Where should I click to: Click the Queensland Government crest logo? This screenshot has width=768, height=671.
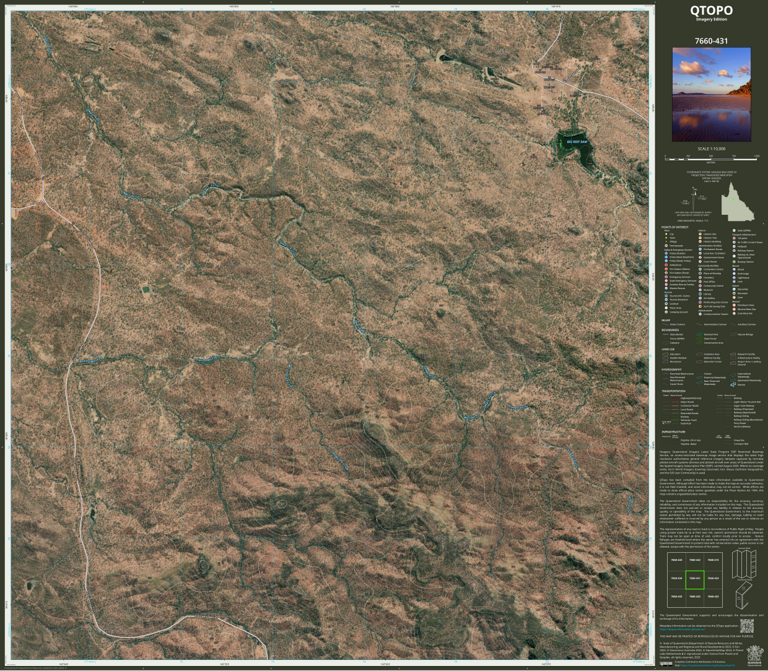pyautogui.click(x=755, y=656)
